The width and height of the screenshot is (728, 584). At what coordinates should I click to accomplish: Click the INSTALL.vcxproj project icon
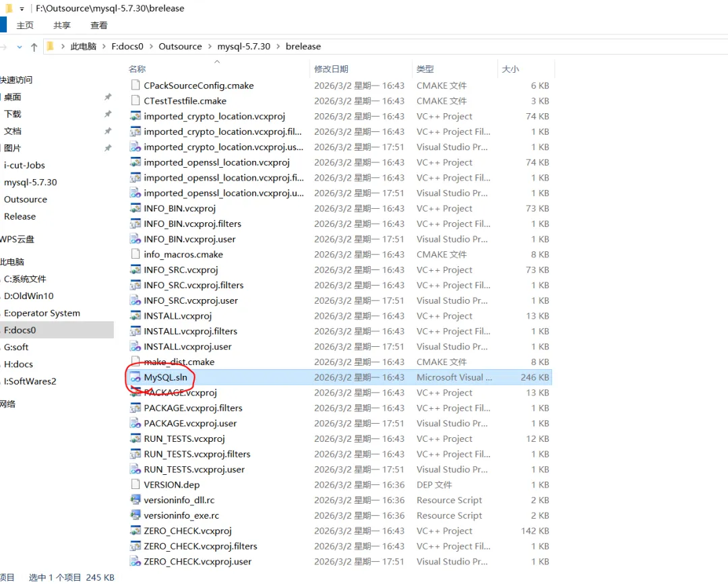(x=135, y=316)
